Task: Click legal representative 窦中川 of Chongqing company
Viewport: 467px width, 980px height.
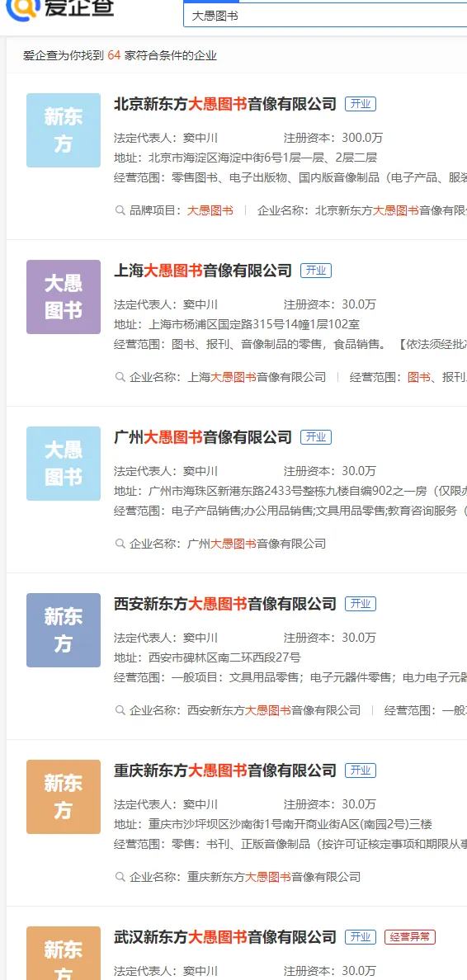Action: [200, 804]
